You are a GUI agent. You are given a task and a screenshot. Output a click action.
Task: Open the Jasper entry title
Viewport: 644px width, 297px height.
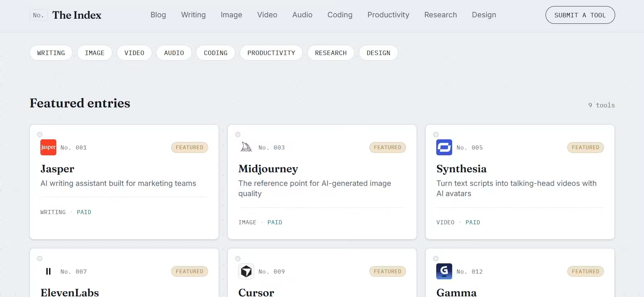(x=57, y=169)
